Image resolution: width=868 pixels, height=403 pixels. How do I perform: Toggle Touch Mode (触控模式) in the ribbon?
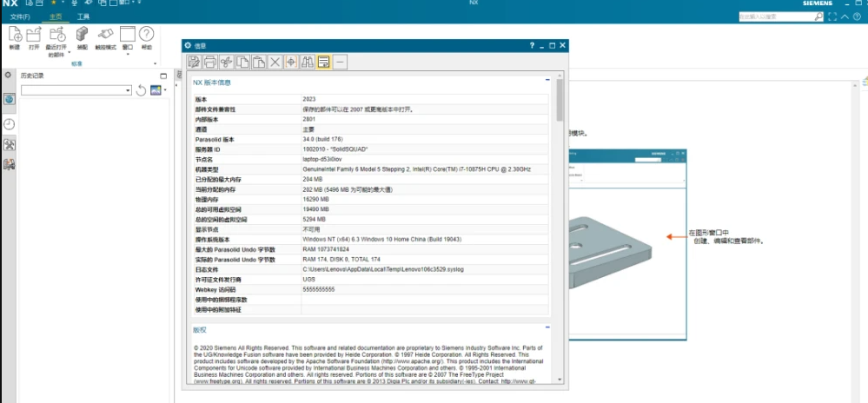105,36
